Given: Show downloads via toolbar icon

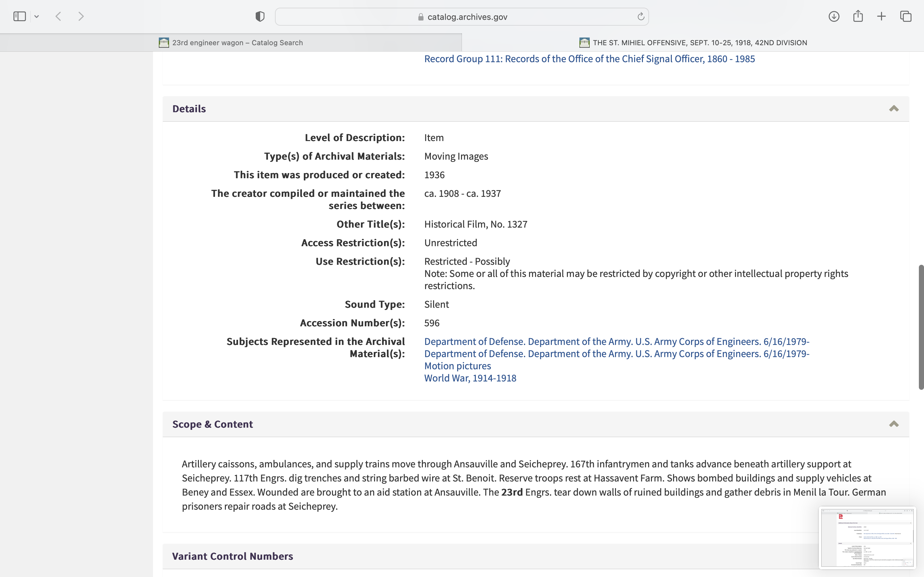Looking at the screenshot, I should point(834,16).
